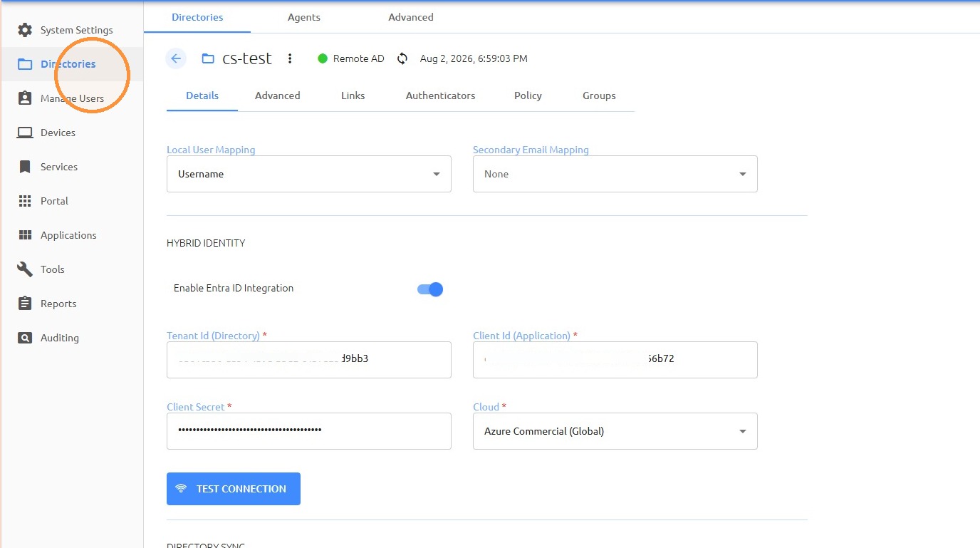The height and width of the screenshot is (548, 980).
Task: Open Manage Users via its badge icon
Action: coord(25,98)
